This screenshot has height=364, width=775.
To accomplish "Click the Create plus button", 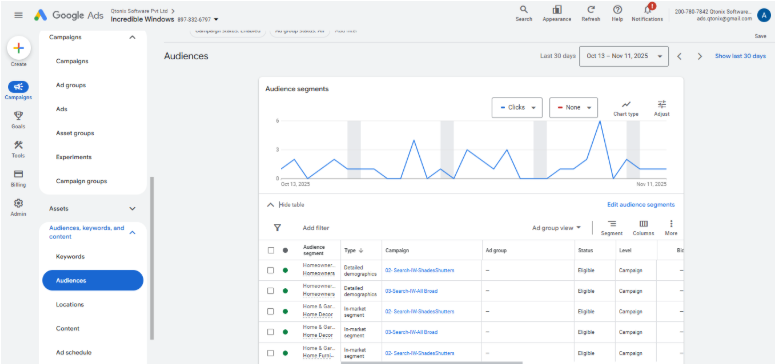I will coord(19,48).
